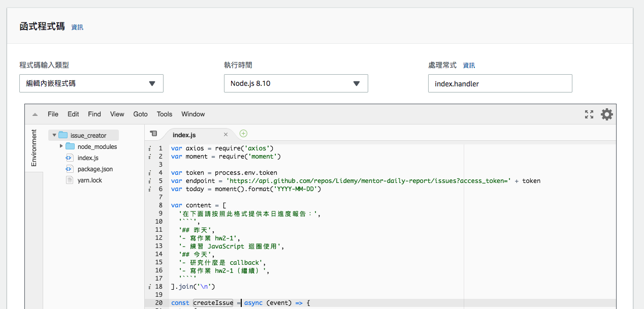Open the editor settings gear
644x309 pixels.
tap(606, 114)
